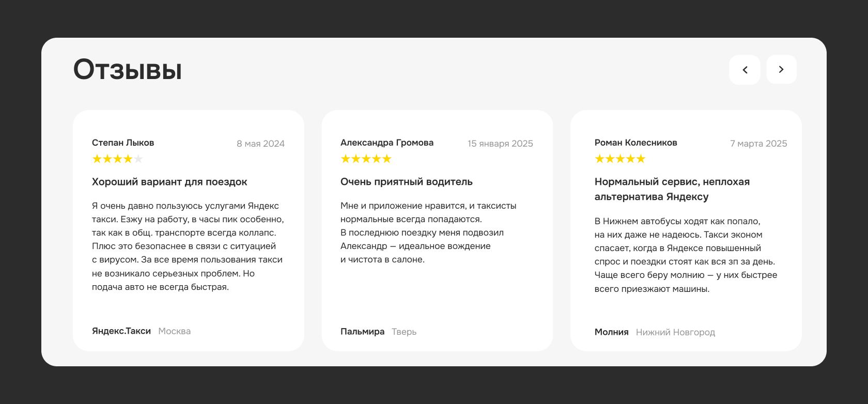Select reviewer name Александра Громова
Screen dimensions: 868x404
(x=386, y=143)
